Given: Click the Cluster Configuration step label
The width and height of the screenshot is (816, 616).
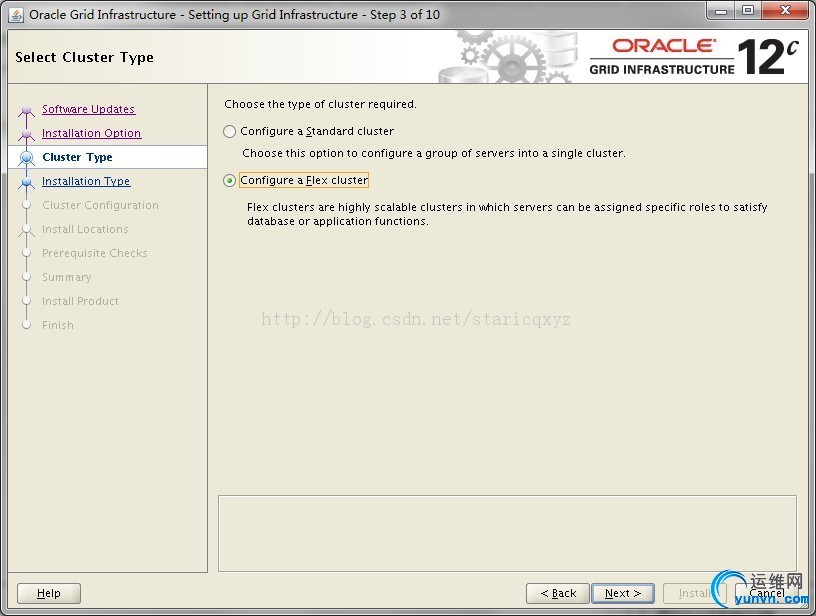Looking at the screenshot, I should point(100,205).
